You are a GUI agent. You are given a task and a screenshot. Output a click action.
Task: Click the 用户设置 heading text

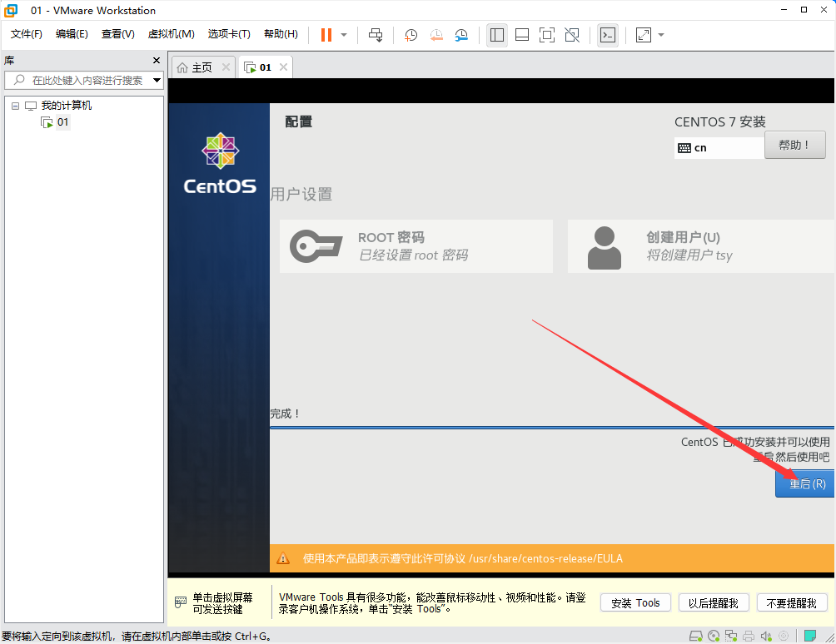pyautogui.click(x=301, y=195)
